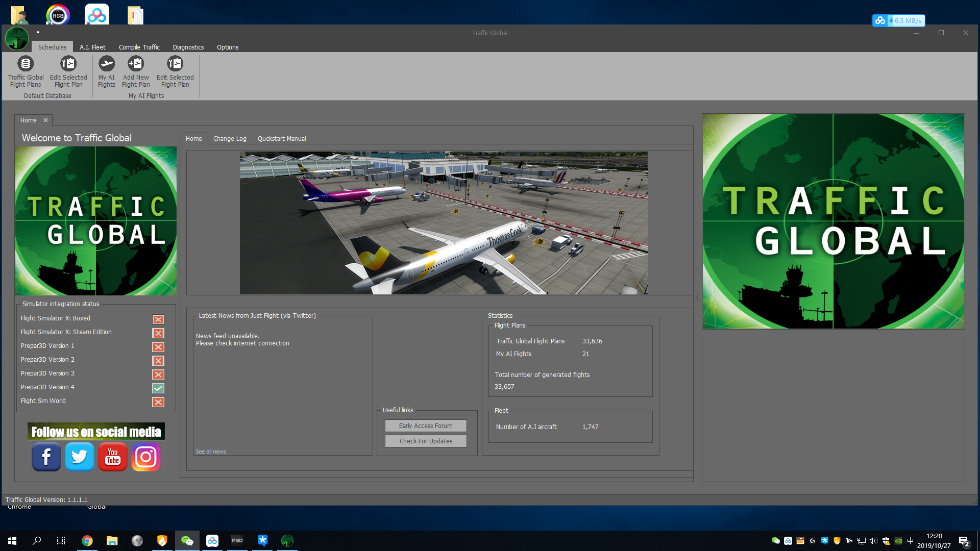Select the Change Log tab
Screen dimensions: 980x551
click(230, 139)
